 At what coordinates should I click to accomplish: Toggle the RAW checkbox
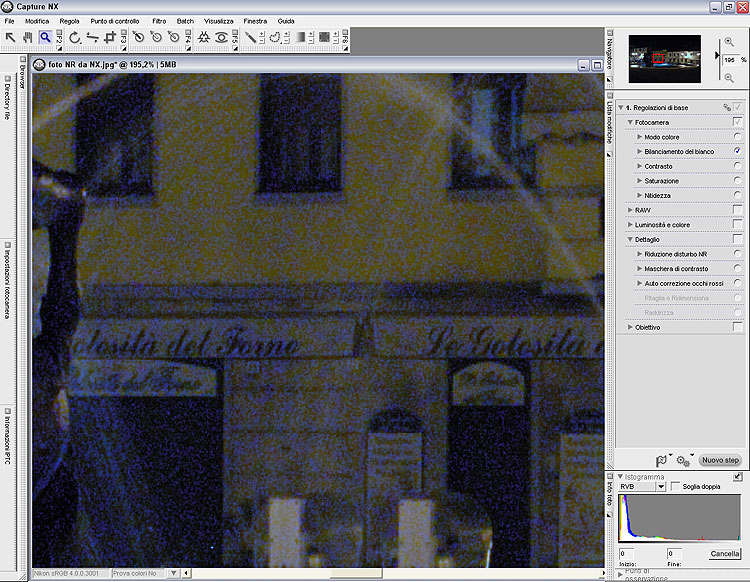pos(738,209)
